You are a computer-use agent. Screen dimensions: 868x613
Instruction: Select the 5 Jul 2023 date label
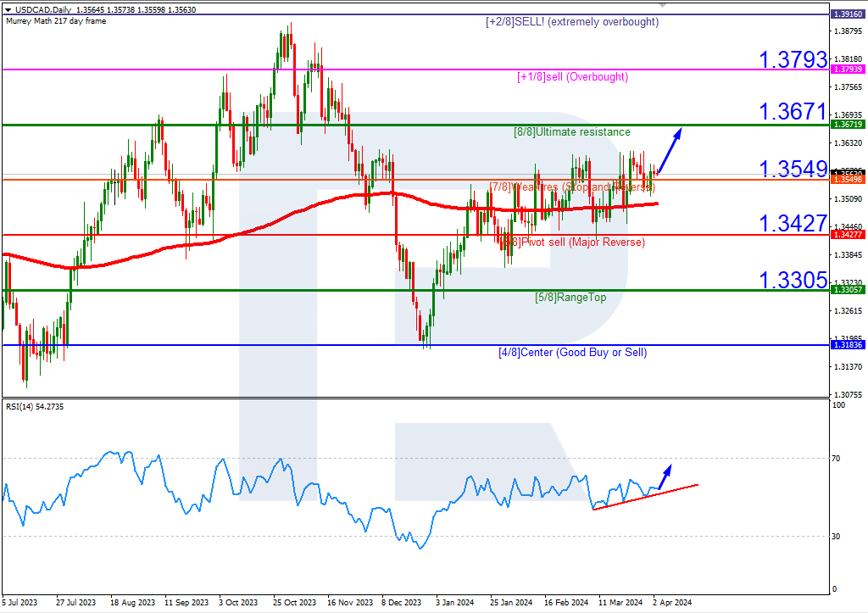tap(20, 603)
